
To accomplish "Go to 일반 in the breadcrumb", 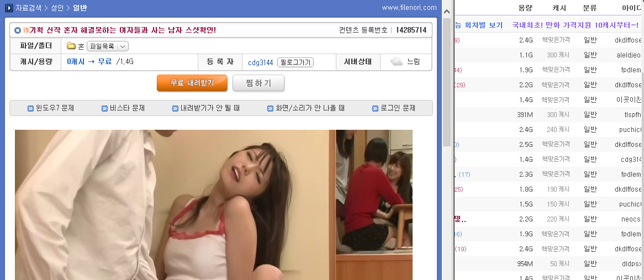I will point(80,8).
